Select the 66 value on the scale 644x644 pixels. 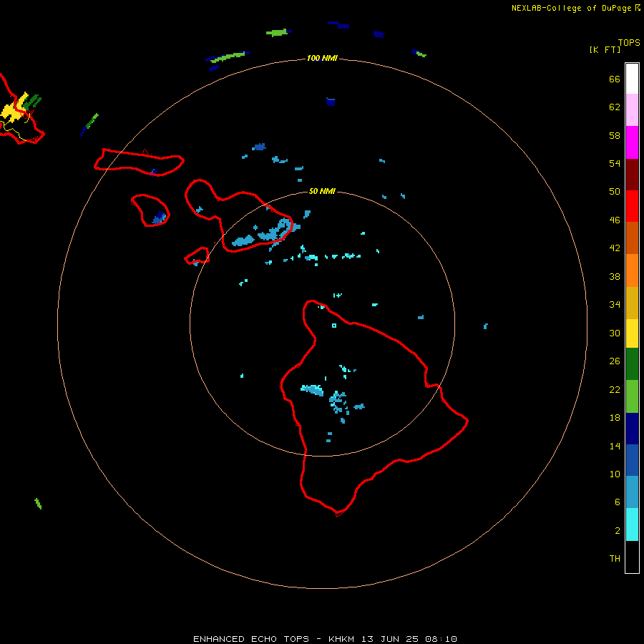point(615,79)
